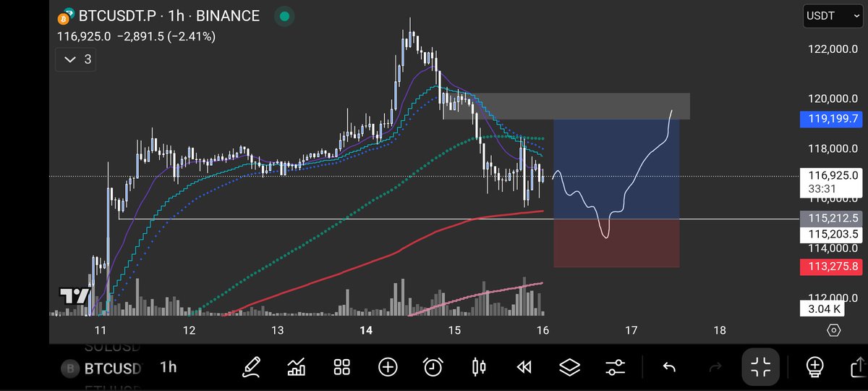The width and height of the screenshot is (868, 391).
Task: Select the 113,275.8 stop-loss price label
Action: (830, 267)
